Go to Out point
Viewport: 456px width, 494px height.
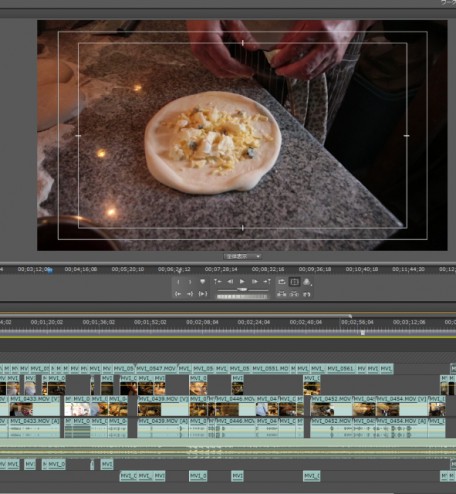pyautogui.click(x=190, y=294)
